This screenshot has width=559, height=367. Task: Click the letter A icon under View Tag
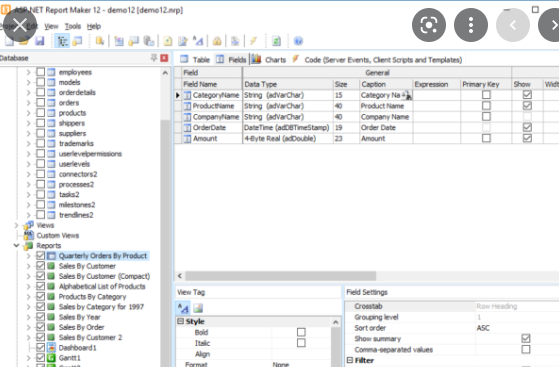point(183,308)
